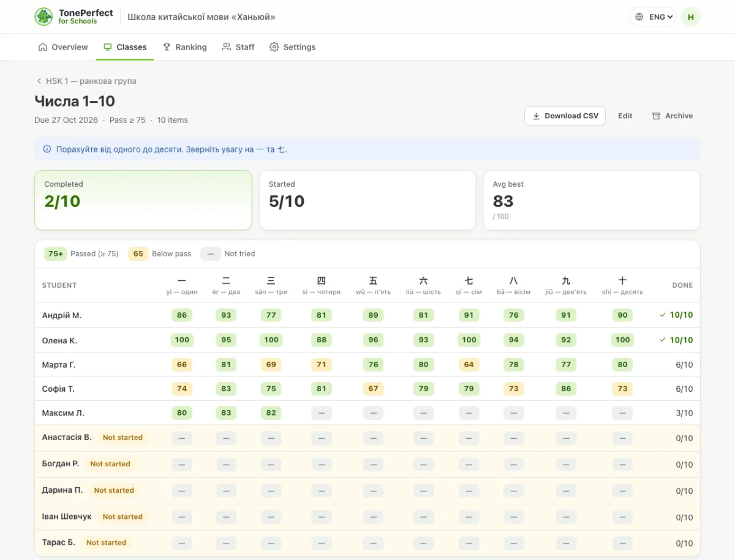Click Марта Г.'s score 64 for 七

pyautogui.click(x=469, y=365)
